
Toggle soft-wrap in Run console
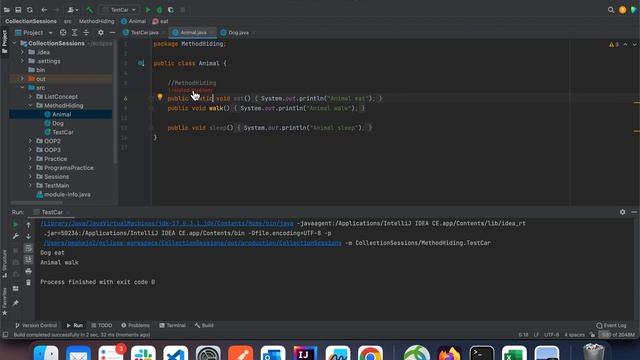28,248
